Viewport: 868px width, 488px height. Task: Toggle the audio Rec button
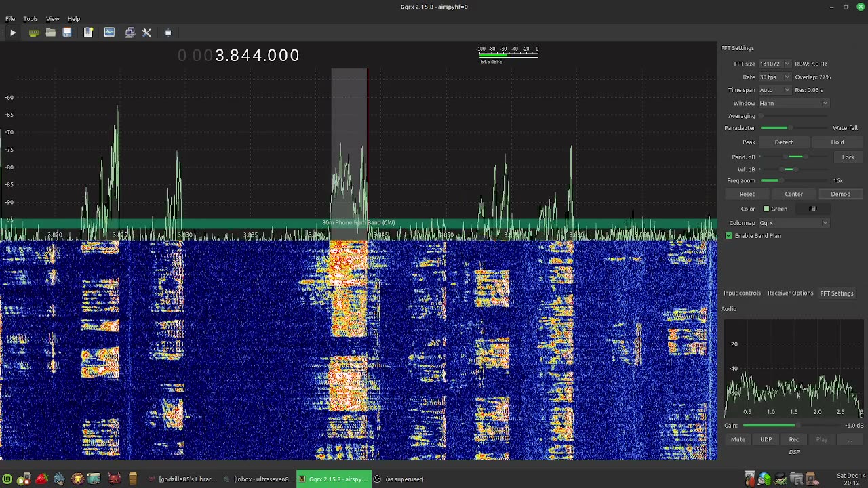[793, 440]
